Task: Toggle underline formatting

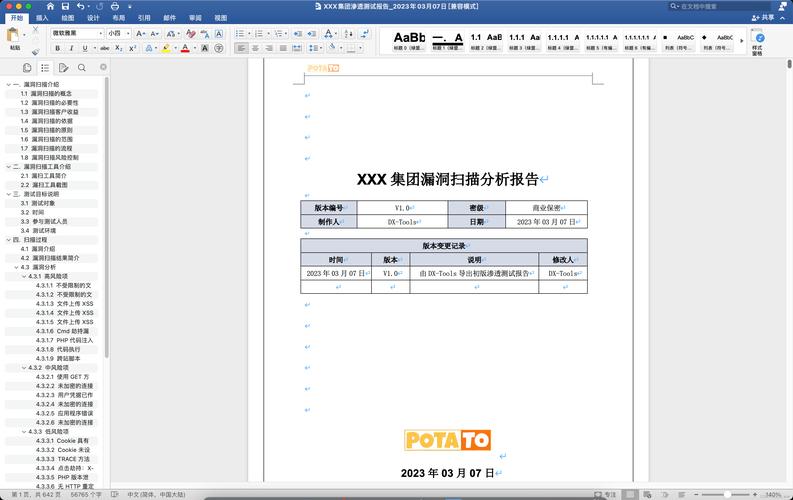Action: point(85,48)
